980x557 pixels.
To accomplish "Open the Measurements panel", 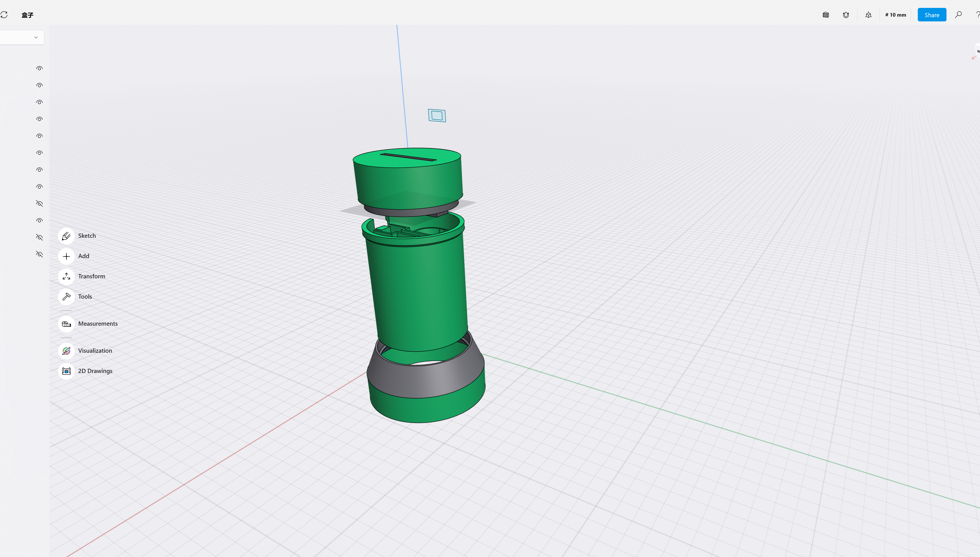I will [66, 324].
